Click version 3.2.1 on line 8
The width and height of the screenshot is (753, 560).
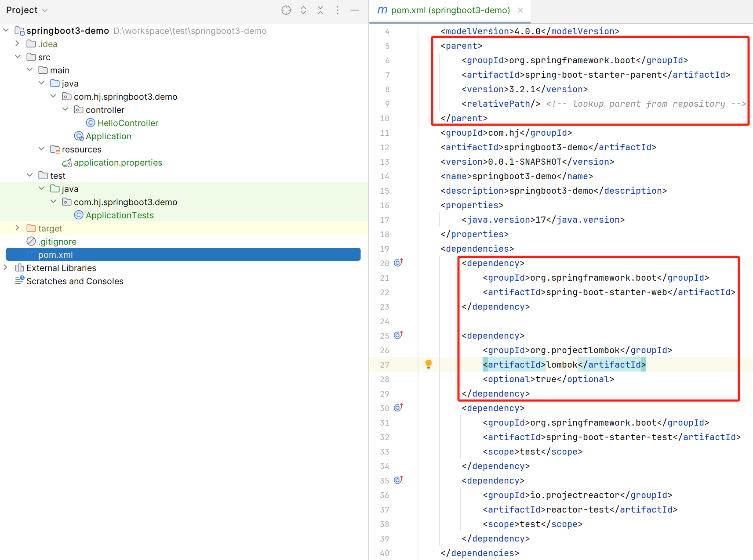pyautogui.click(x=522, y=89)
